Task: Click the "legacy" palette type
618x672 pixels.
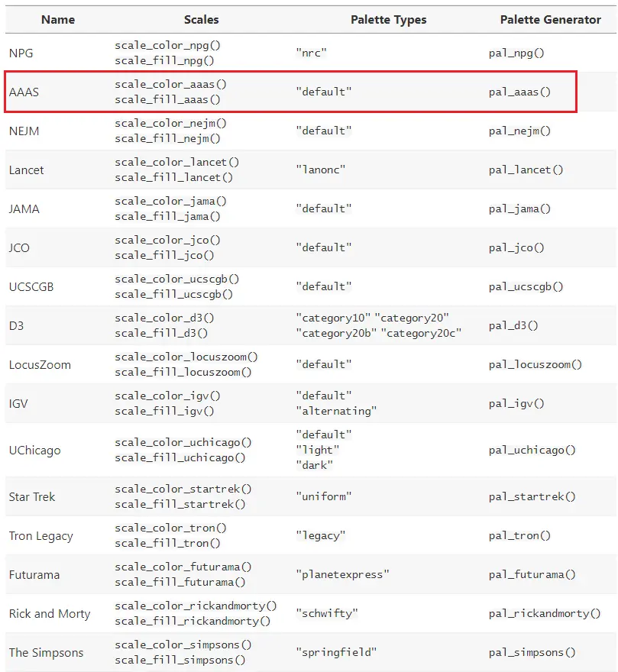Action: coord(320,536)
